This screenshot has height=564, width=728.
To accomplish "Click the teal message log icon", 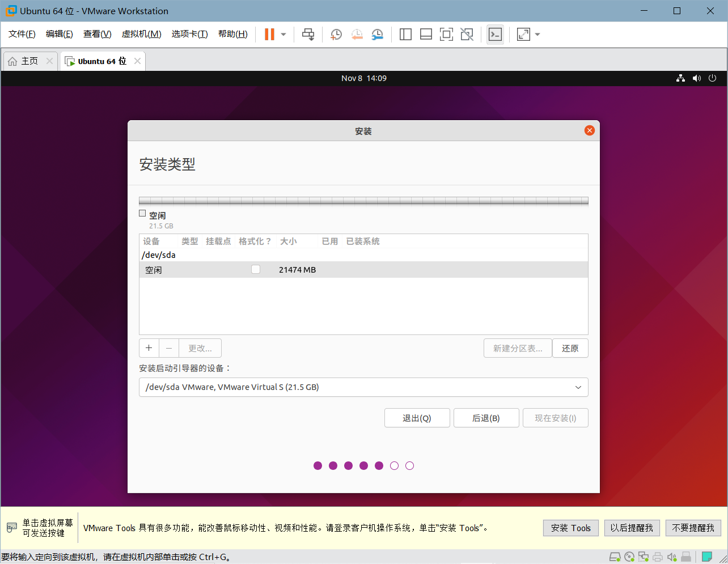I will pyautogui.click(x=707, y=557).
